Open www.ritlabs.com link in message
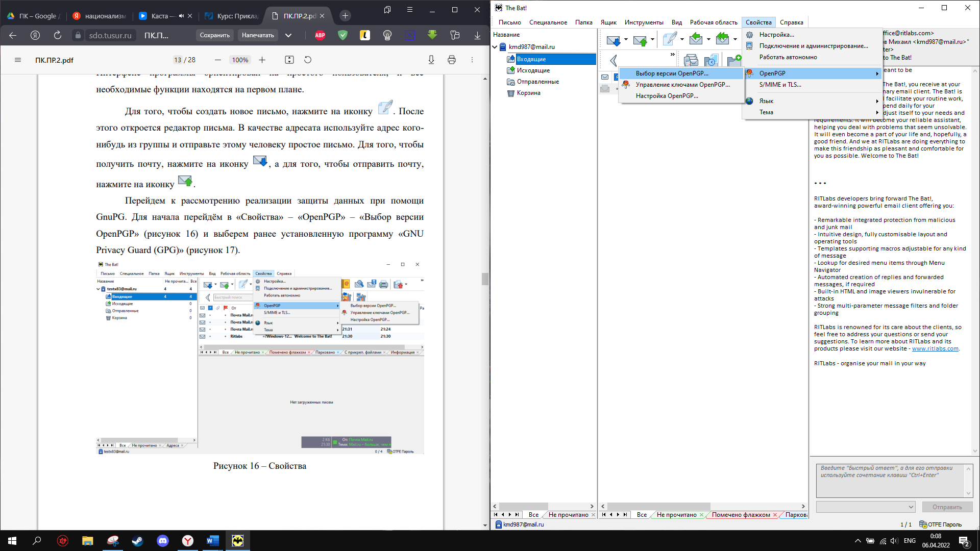This screenshot has height=551, width=980. tap(935, 349)
